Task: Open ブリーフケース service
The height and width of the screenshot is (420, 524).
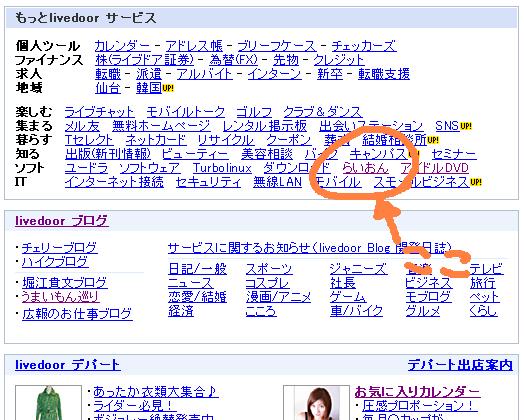Action: coord(276,46)
